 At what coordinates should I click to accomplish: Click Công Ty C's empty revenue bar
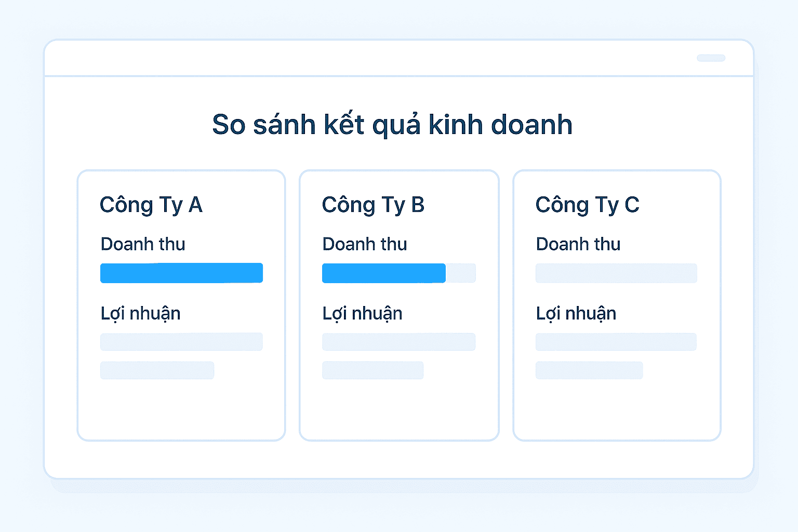tap(616, 273)
